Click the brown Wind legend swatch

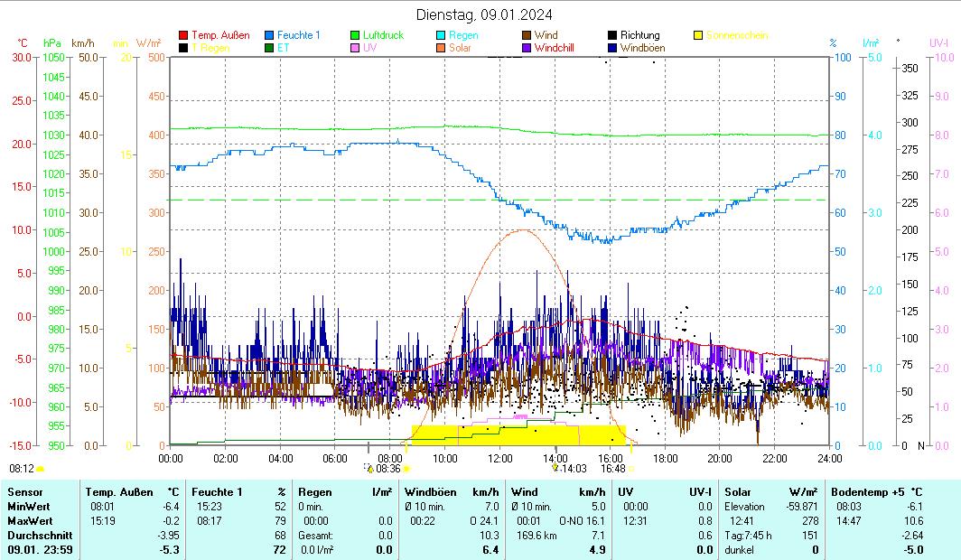(x=527, y=35)
